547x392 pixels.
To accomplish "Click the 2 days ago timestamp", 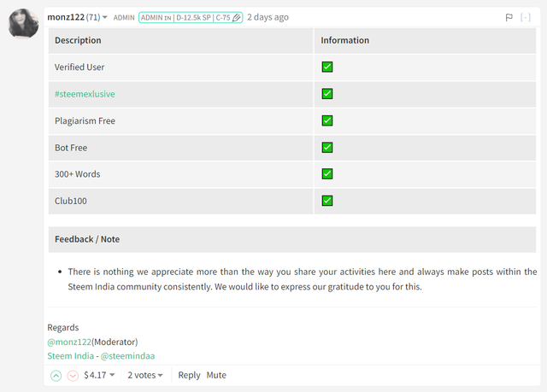I will coord(268,17).
